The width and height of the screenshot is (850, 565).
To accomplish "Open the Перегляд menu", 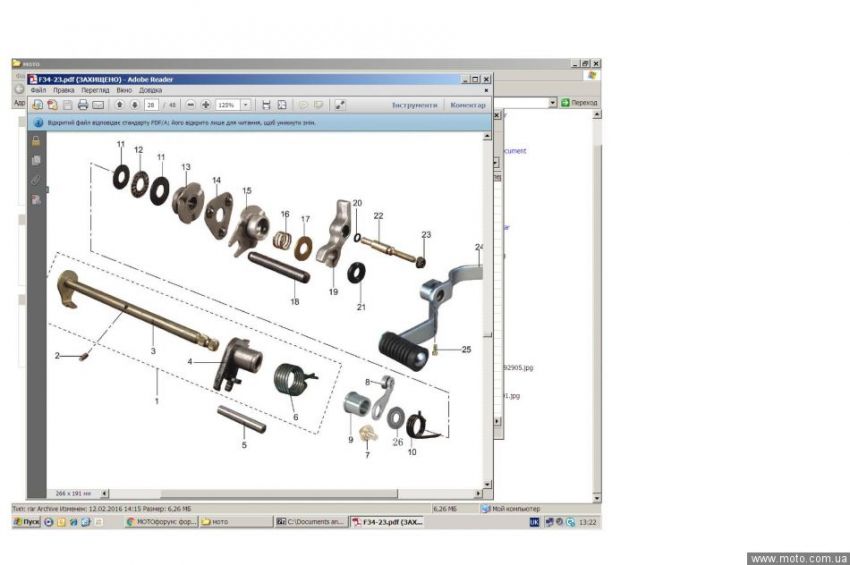I will (95, 90).
